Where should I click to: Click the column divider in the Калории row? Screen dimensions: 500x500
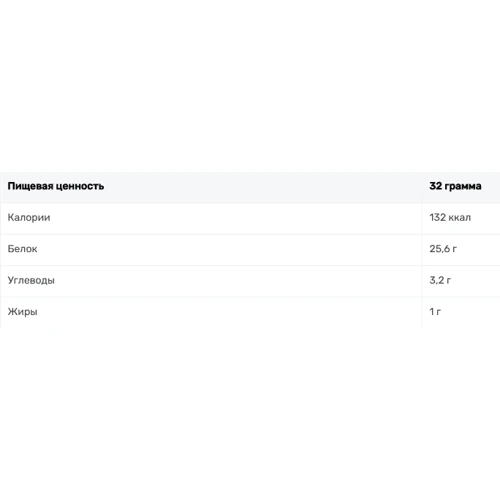(422, 218)
